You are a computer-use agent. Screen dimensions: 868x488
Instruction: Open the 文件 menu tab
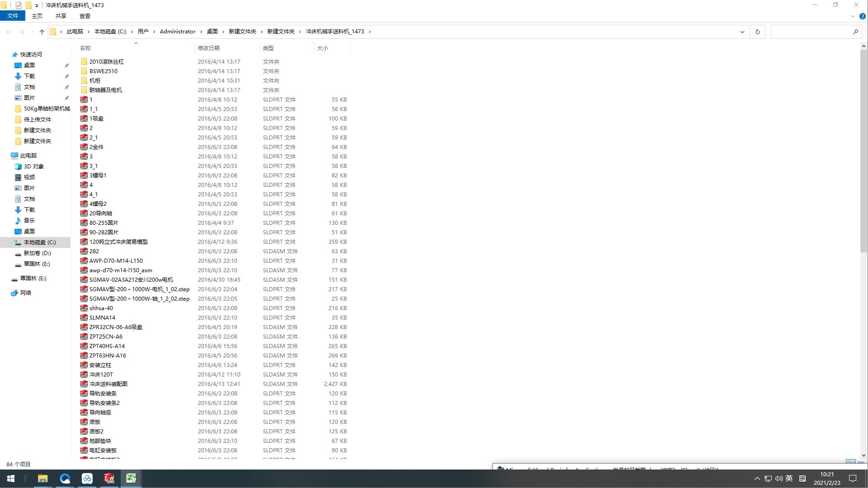(x=13, y=16)
